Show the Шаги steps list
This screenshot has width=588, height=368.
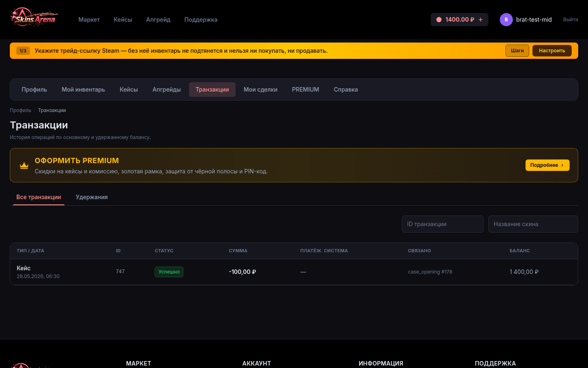click(x=517, y=51)
